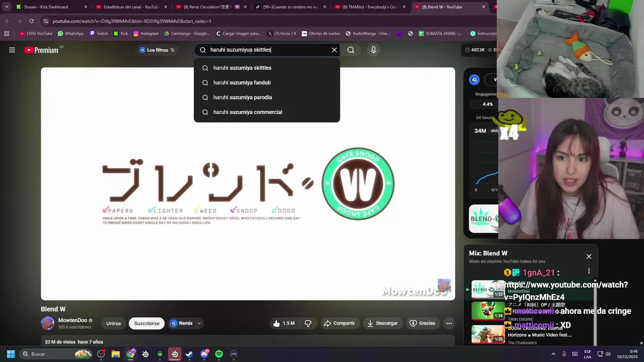644x362 pixels.
Task: Play first mix item Blend W thumbnail
Action: tap(488, 289)
